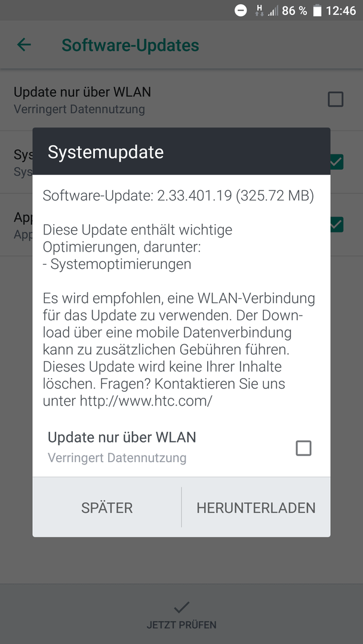Toggle the background Update nur über WLAN checkbox
This screenshot has width=363, height=644.
[336, 100]
